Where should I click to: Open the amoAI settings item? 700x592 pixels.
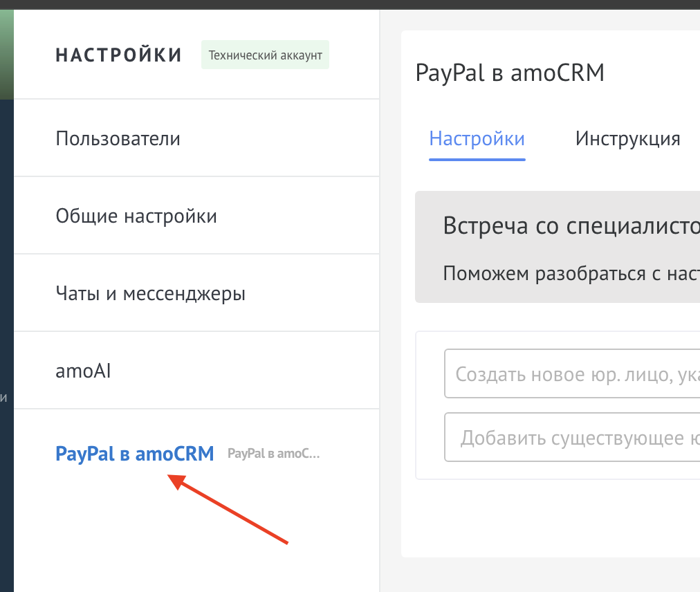pyautogui.click(x=83, y=371)
